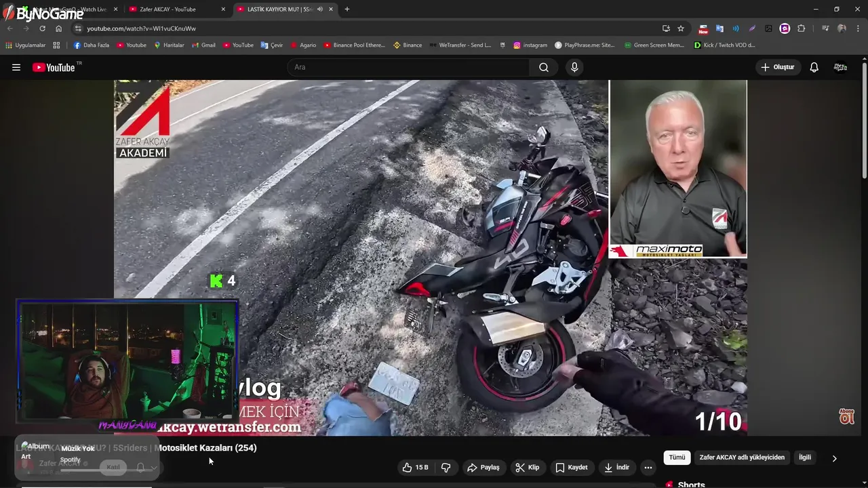Click the extension icon with red New badge

click(703, 28)
